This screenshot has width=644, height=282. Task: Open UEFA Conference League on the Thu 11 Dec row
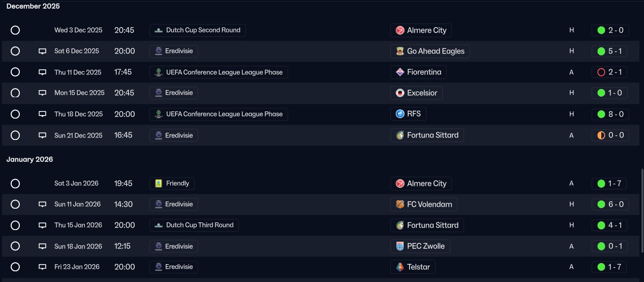point(219,72)
